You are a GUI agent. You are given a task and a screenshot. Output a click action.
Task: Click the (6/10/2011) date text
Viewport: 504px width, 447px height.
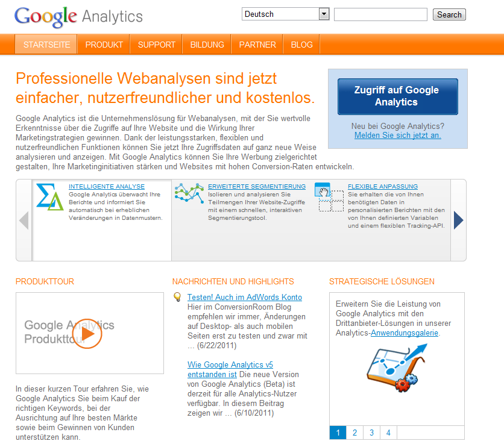click(254, 413)
